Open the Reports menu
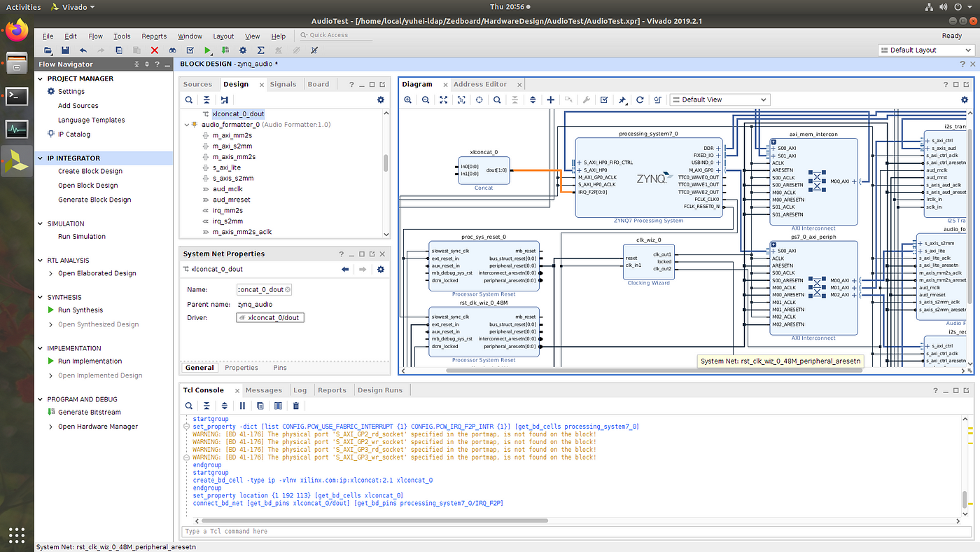Viewport: 980px width, 552px height. coord(154,36)
